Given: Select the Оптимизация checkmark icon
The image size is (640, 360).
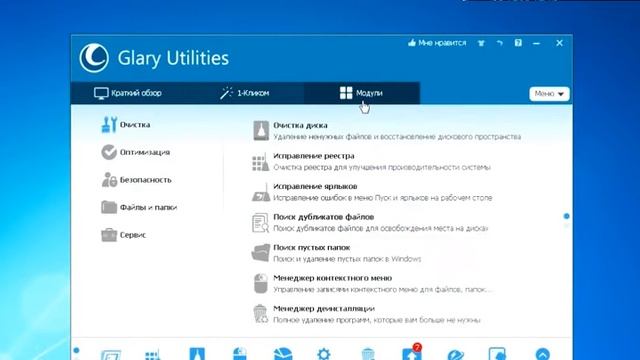Looking at the screenshot, I should tap(109, 152).
